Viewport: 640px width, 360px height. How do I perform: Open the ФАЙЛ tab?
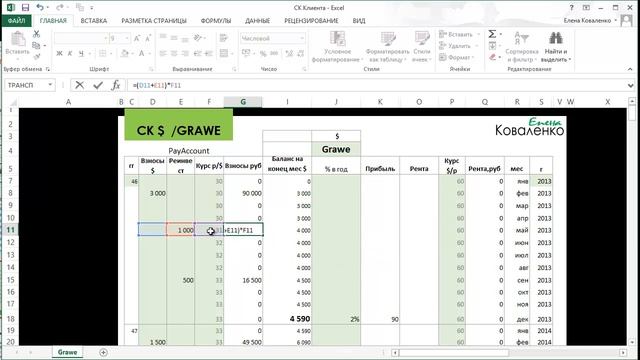tap(16, 20)
